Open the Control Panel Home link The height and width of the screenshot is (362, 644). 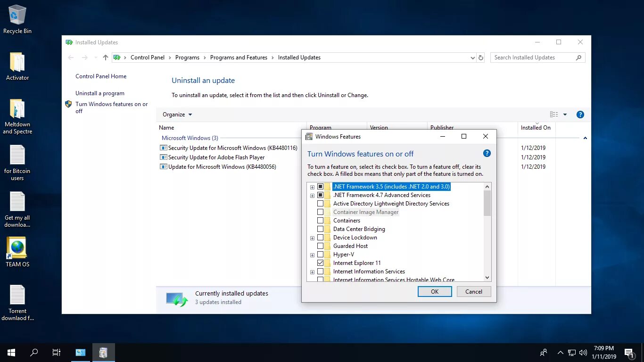pyautogui.click(x=101, y=76)
